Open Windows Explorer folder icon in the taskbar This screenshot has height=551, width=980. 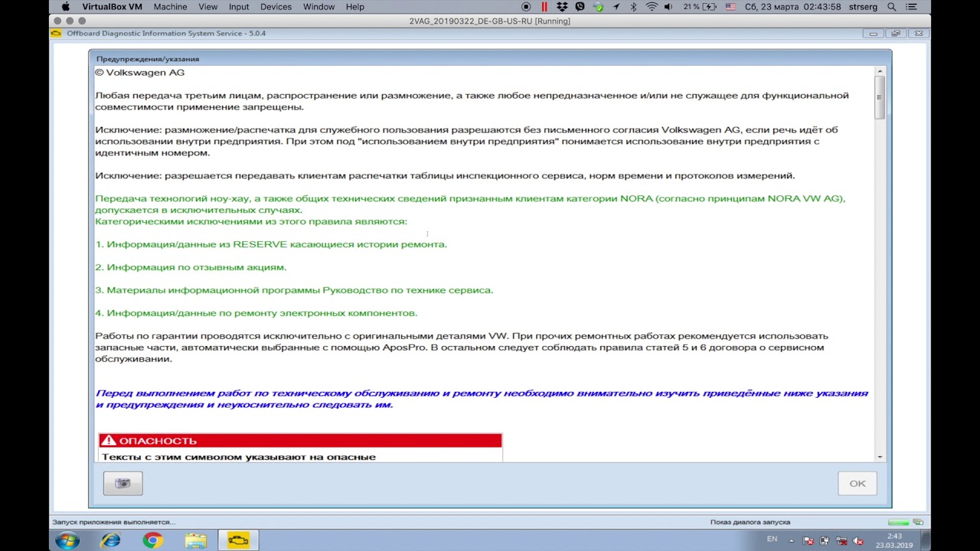pos(195,540)
